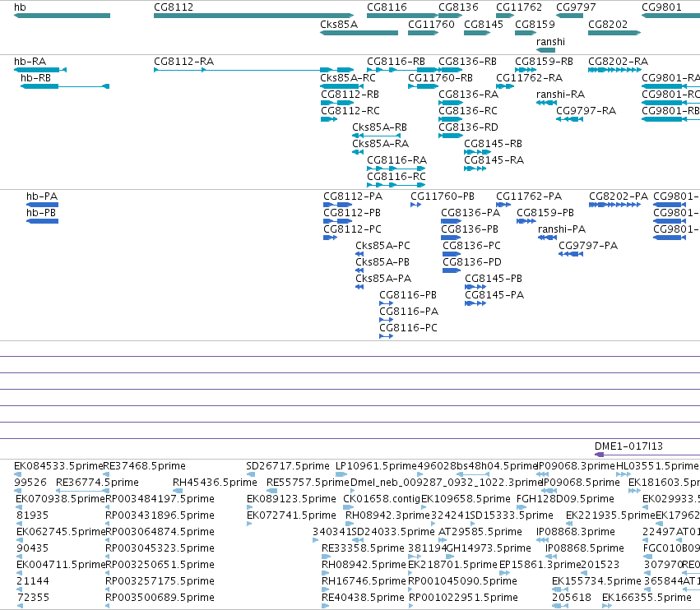700x610 pixels.
Task: Click the hb-PA protein label
Action: click(x=42, y=196)
